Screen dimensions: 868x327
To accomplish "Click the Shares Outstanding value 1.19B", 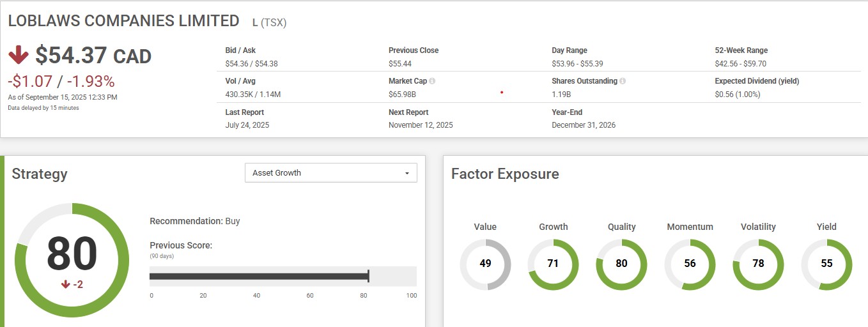I will click(562, 95).
